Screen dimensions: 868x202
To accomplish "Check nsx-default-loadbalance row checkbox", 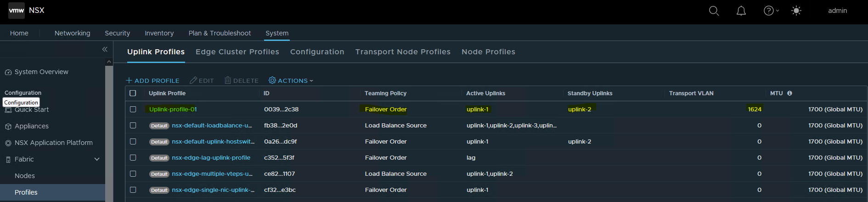I will pyautogui.click(x=133, y=125).
